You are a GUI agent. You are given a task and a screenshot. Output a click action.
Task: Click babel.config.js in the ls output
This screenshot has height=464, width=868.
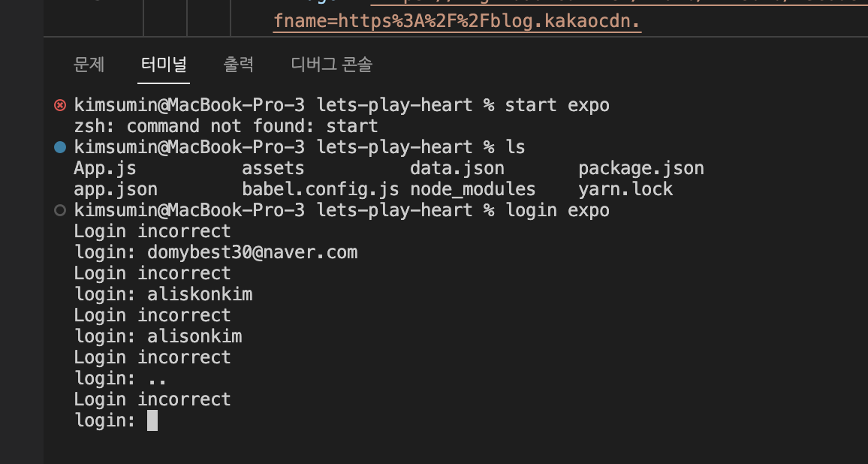[x=321, y=189]
